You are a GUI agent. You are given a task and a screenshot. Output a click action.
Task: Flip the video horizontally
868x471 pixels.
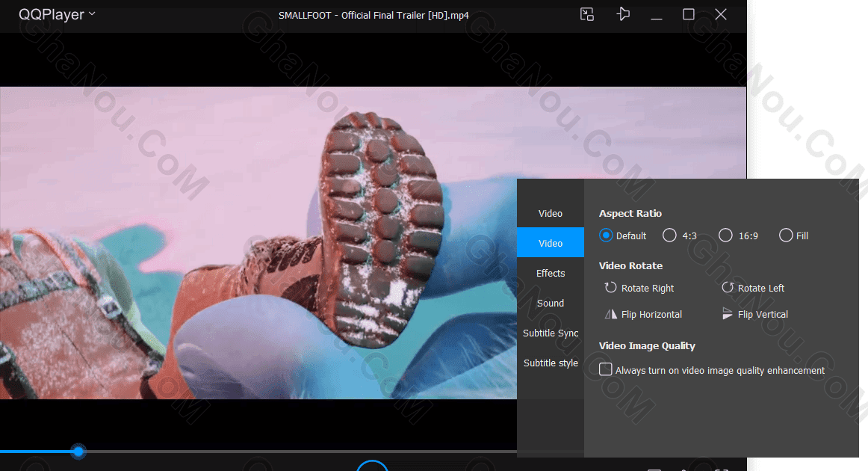point(643,314)
